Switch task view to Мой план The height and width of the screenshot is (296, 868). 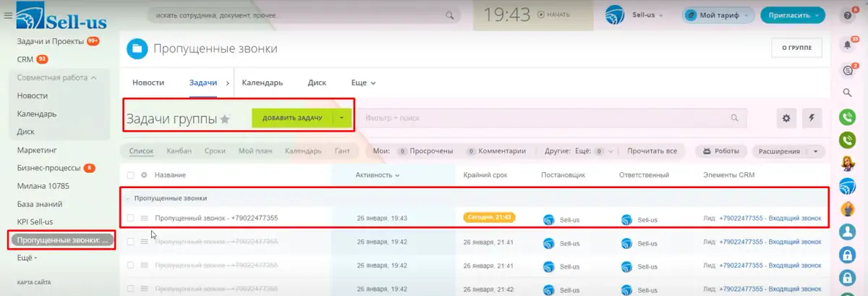(x=255, y=151)
